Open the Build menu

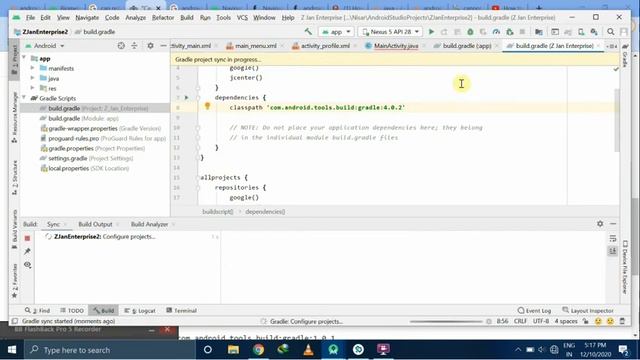187,18
